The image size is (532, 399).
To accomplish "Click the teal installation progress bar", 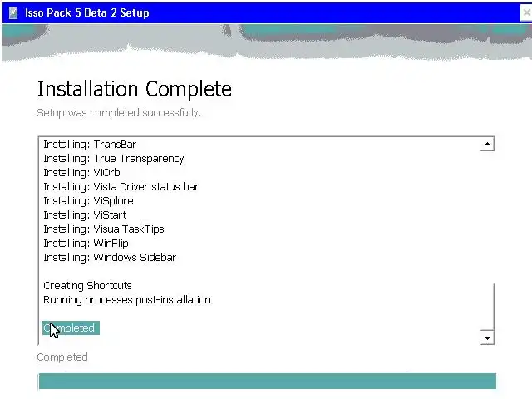I will point(268,381).
